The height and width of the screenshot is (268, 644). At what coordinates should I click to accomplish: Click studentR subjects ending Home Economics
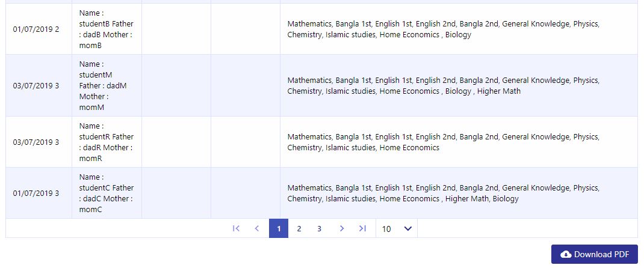[459, 142]
